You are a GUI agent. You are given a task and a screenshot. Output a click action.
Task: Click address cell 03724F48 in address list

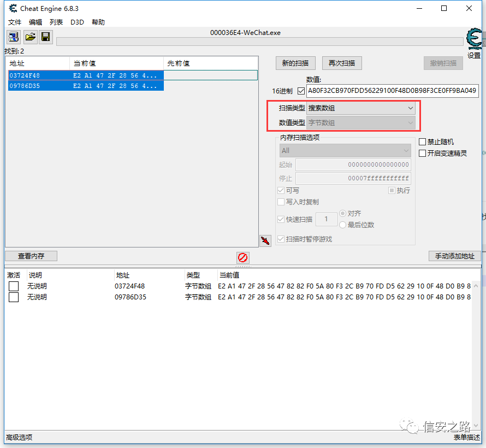click(130, 286)
